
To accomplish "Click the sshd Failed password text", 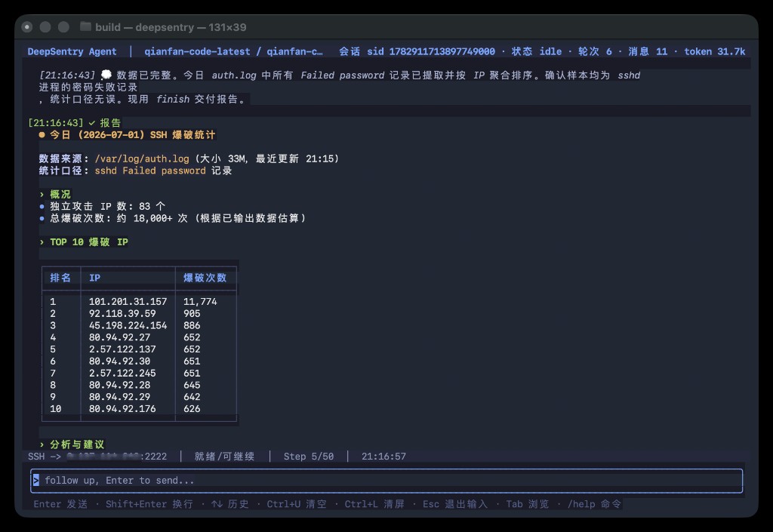I will click(150, 171).
